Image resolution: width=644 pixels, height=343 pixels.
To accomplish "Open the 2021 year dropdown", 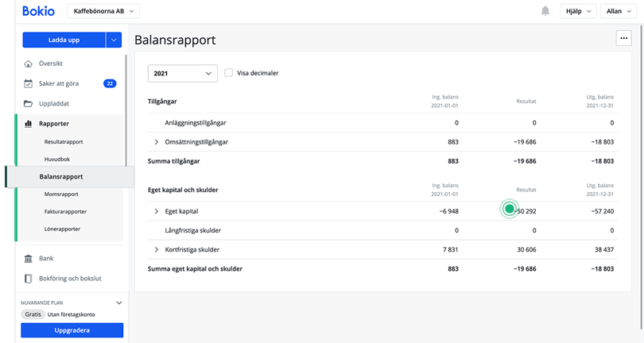I will (182, 73).
